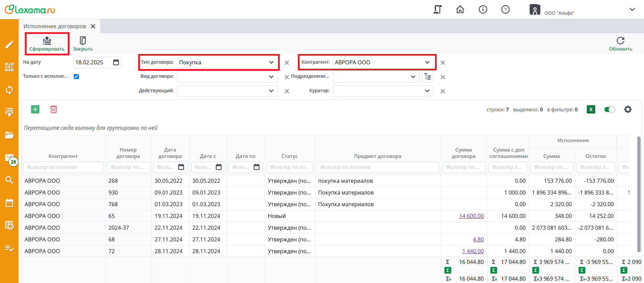Open the Подразделение tree selector icon
This screenshot has height=283, width=644.
tap(427, 77)
